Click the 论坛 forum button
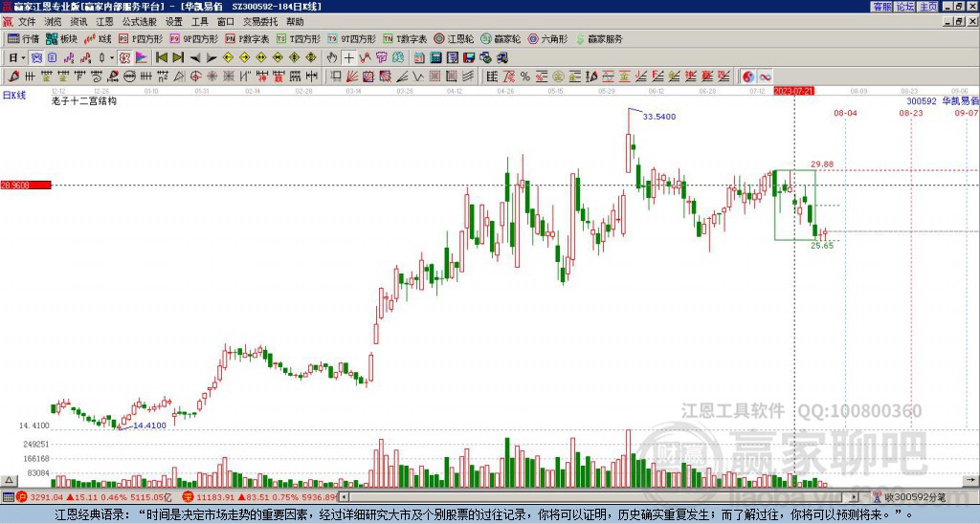Screen dimensions: 980x524 point(905,7)
